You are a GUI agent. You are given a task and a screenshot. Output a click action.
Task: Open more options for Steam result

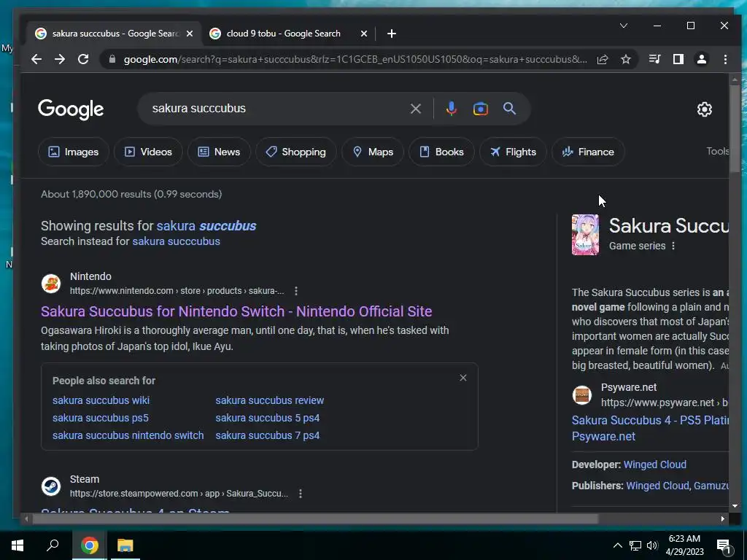click(x=300, y=494)
